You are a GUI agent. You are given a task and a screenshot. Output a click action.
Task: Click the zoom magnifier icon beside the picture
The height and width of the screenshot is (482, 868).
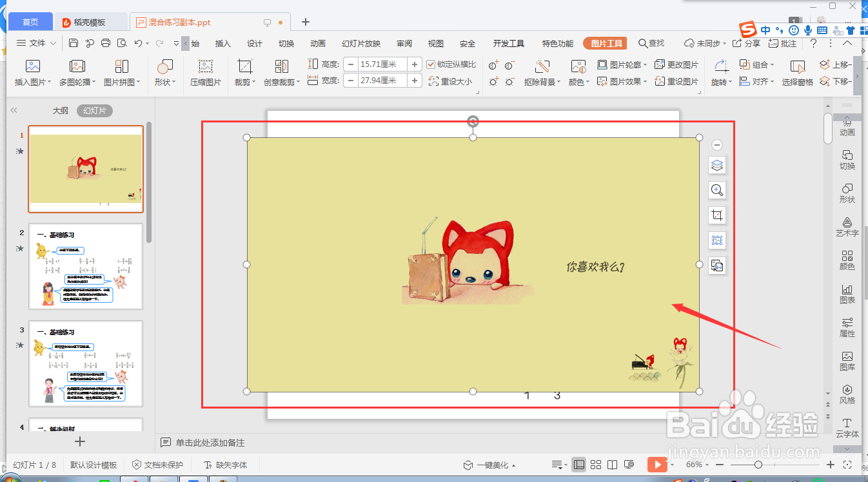(x=717, y=190)
